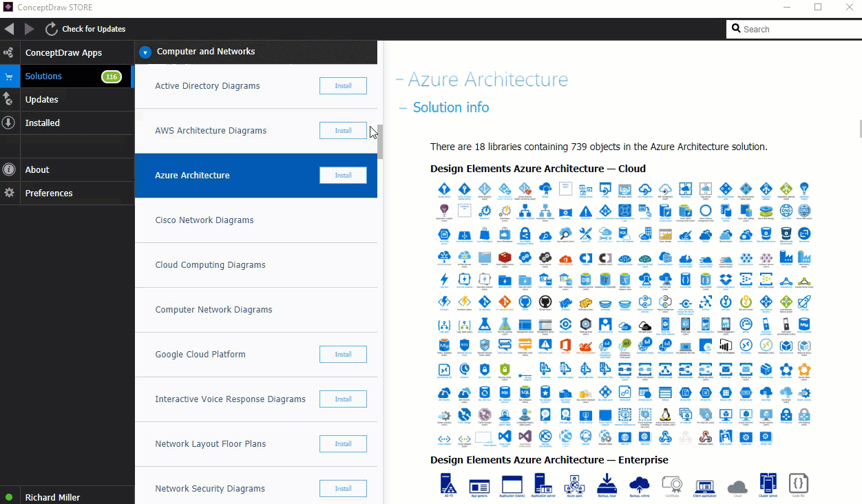Go forward with the right arrow

[x=29, y=29]
